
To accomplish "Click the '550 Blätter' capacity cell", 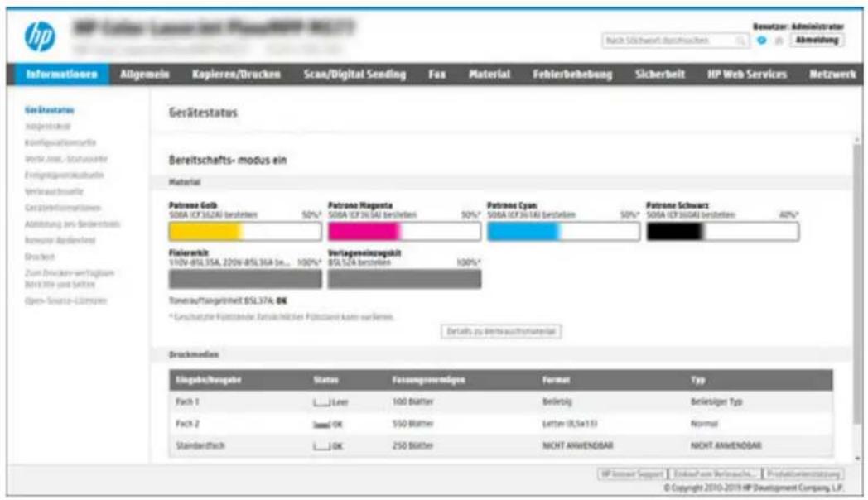I will coord(412,424).
